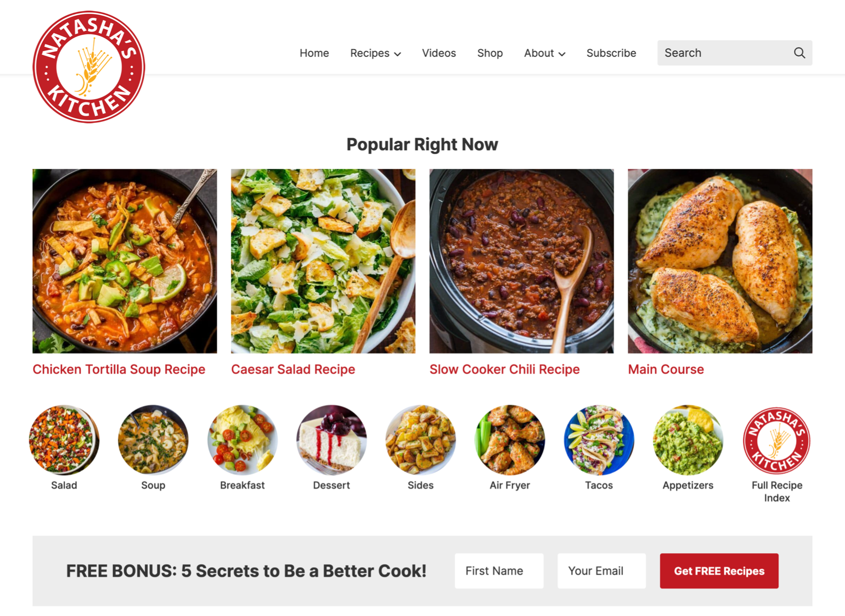The width and height of the screenshot is (845, 616).
Task: Click the Get FREE Recipes button
Action: pyautogui.click(x=719, y=571)
